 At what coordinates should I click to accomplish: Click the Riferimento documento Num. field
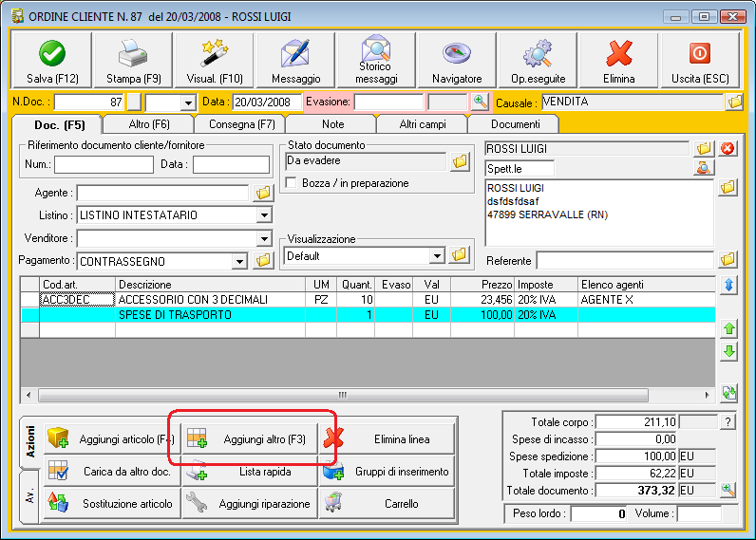[104, 164]
